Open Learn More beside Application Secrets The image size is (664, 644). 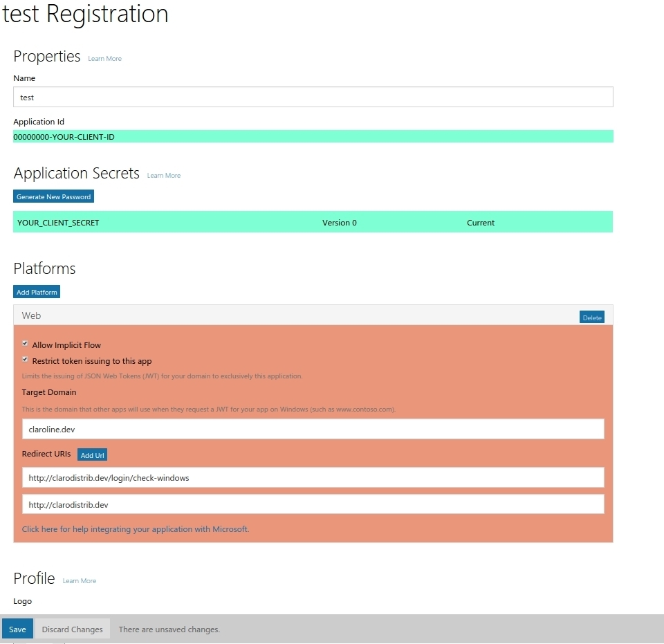point(163,176)
